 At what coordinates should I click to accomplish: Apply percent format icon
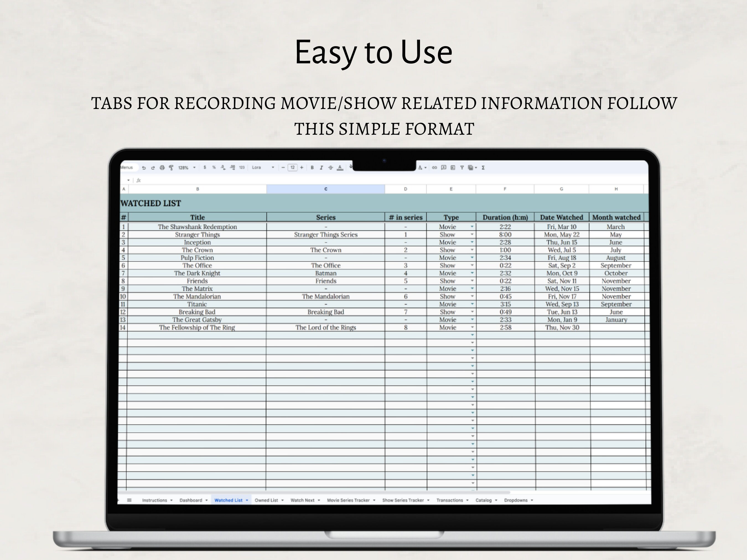214,168
